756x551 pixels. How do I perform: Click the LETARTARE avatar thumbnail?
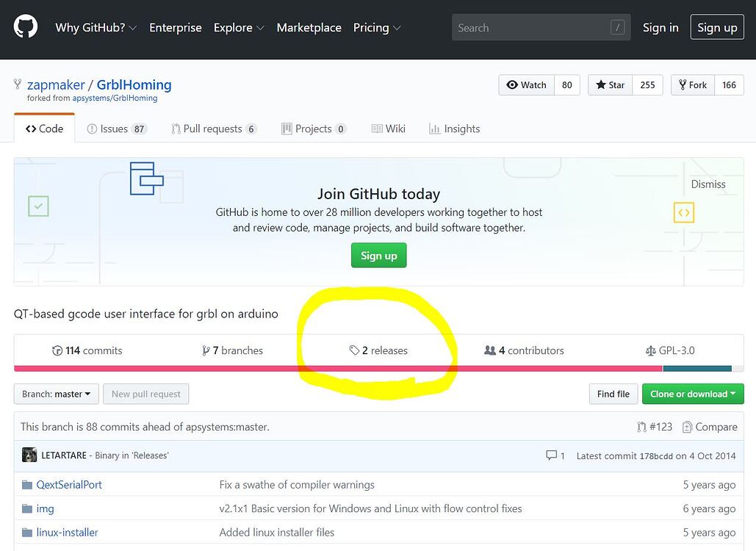pyautogui.click(x=29, y=455)
